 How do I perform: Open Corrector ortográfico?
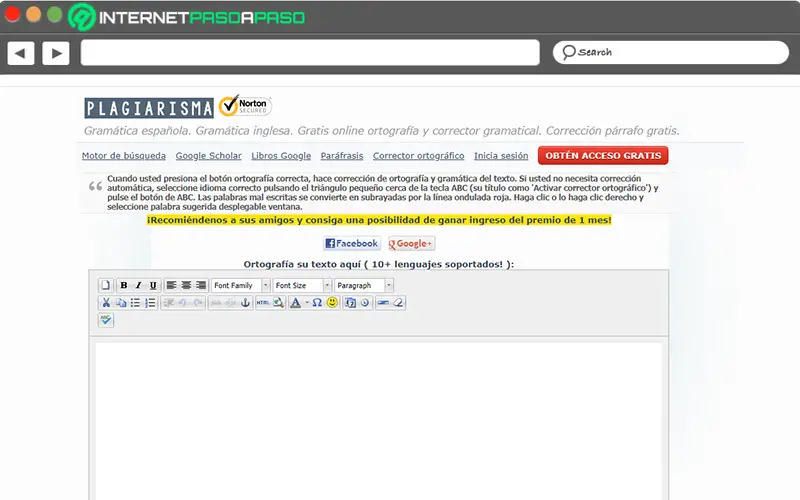click(x=419, y=156)
